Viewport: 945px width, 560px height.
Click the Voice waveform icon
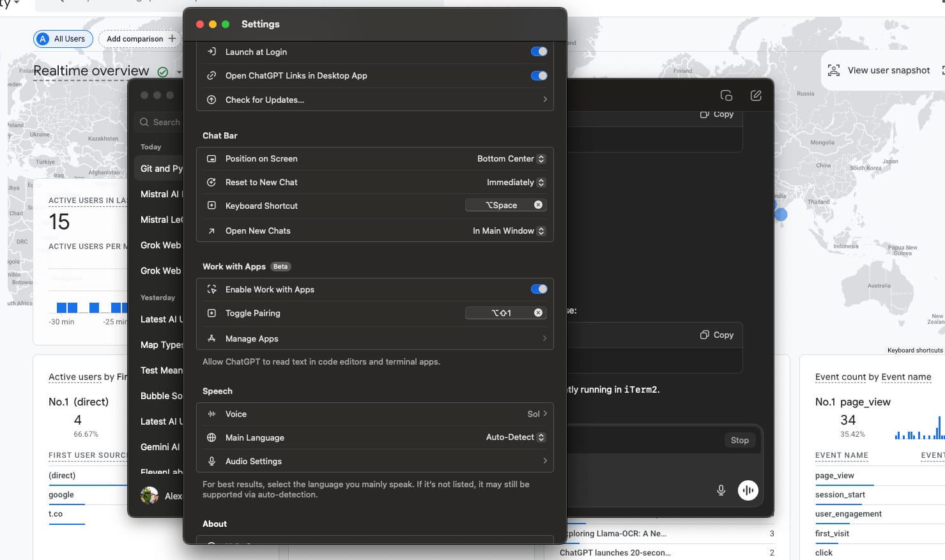211,414
